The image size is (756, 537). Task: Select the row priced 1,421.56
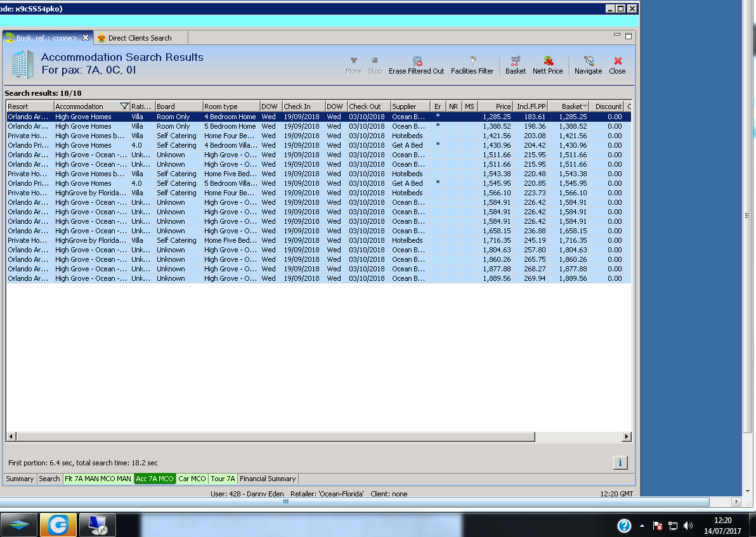point(318,136)
